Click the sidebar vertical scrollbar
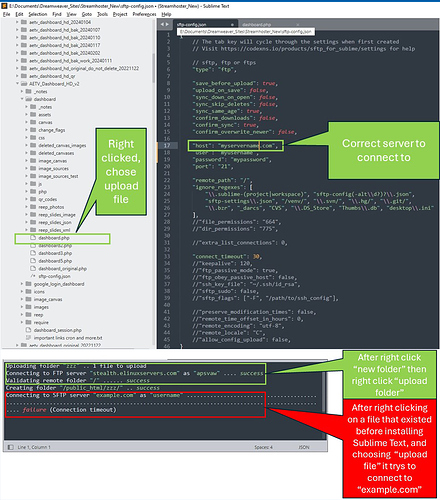 point(154,67)
